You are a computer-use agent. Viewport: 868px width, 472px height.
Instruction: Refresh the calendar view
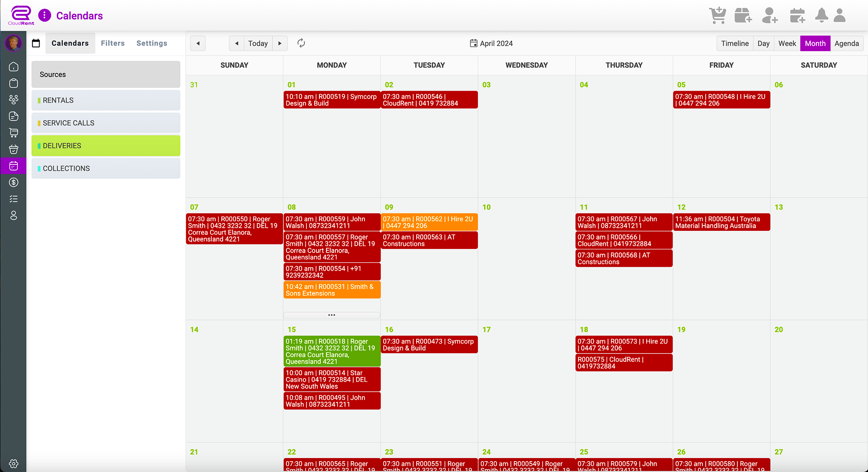[x=301, y=43]
